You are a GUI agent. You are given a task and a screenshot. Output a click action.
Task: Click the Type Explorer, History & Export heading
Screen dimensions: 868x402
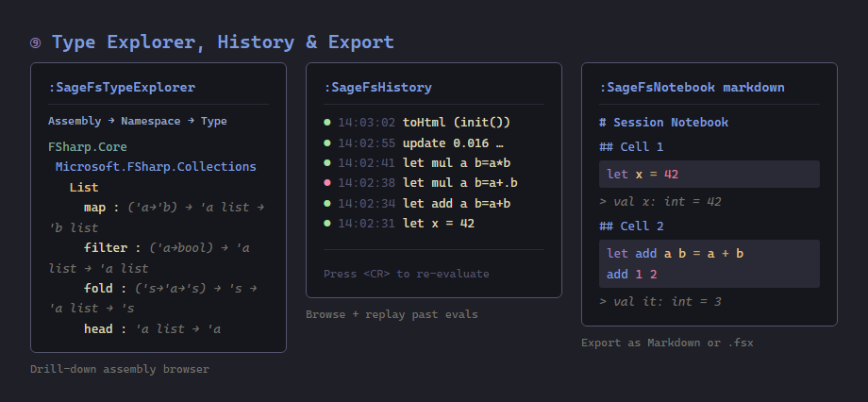click(x=223, y=42)
